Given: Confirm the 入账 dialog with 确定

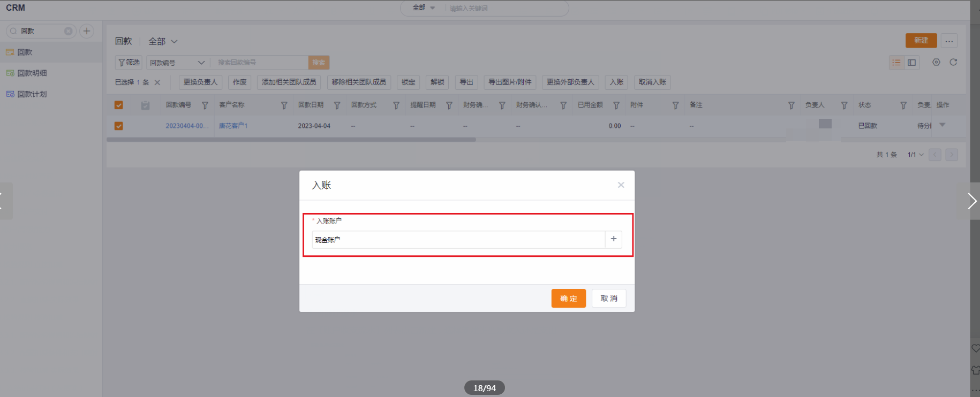Looking at the screenshot, I should tap(568, 299).
